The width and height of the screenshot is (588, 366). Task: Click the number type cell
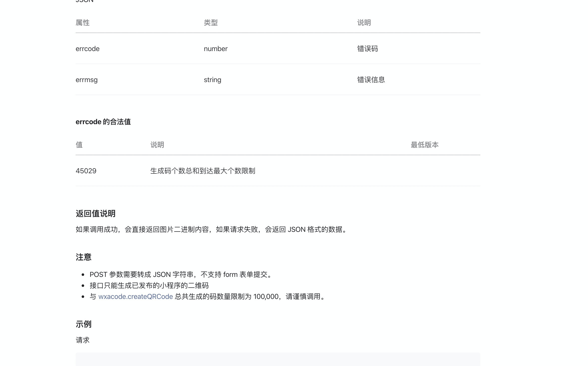(x=215, y=49)
